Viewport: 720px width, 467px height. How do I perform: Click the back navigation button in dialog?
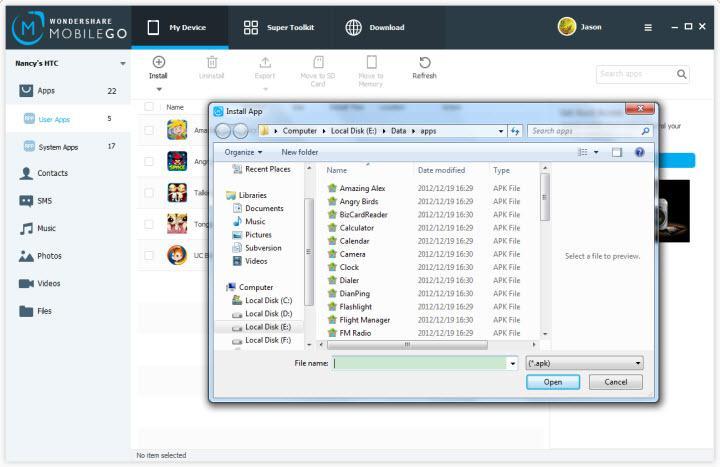coord(223,131)
